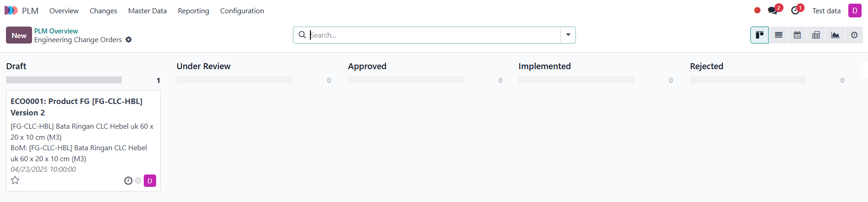Set kanban state dot on ECO0001 card
Screen dimensions: 868x202
[138, 181]
